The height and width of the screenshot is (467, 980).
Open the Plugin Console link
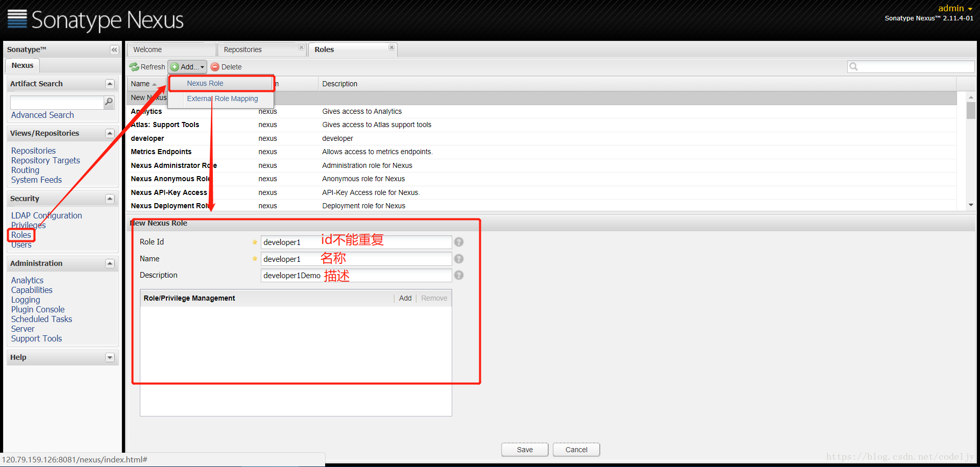(x=38, y=309)
